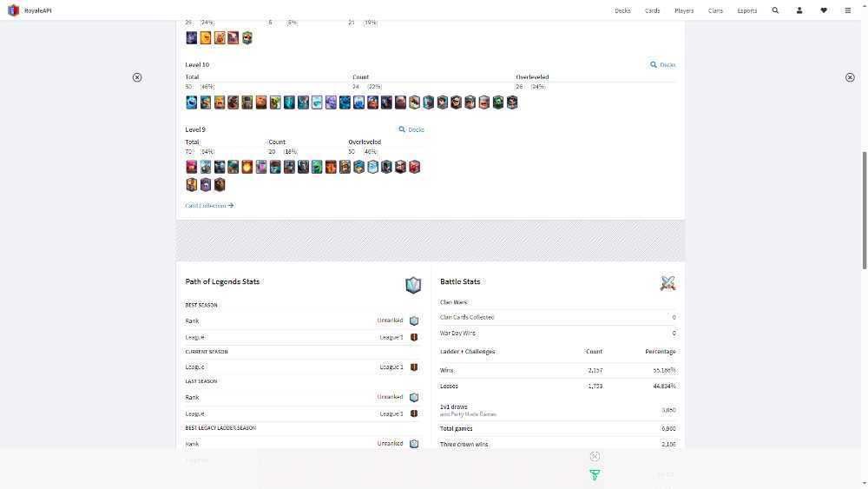Image resolution: width=868 pixels, height=489 pixels.
Task: Click first card in top partial card row
Action: [x=192, y=37]
